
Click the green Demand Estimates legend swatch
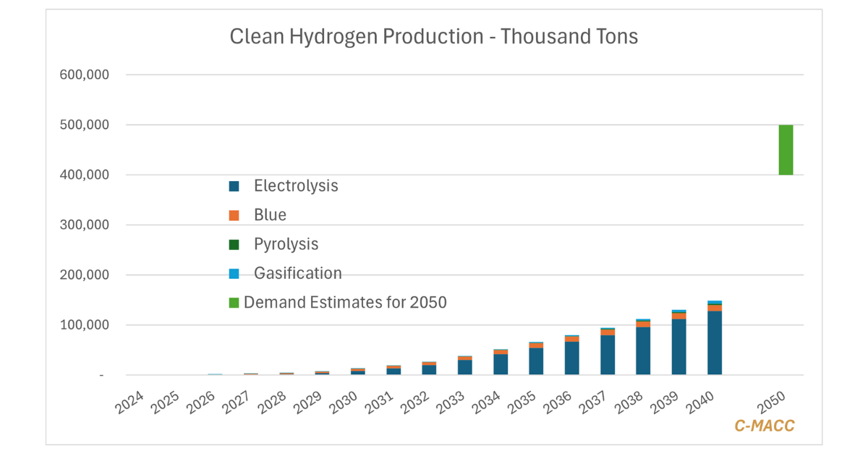[x=234, y=303]
